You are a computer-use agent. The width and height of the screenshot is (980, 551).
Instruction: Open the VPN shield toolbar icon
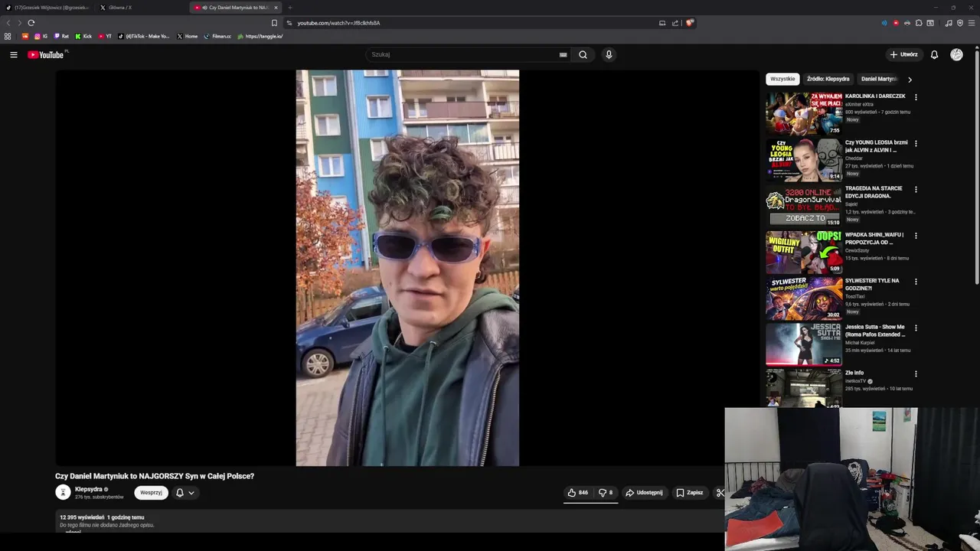pyautogui.click(x=960, y=23)
